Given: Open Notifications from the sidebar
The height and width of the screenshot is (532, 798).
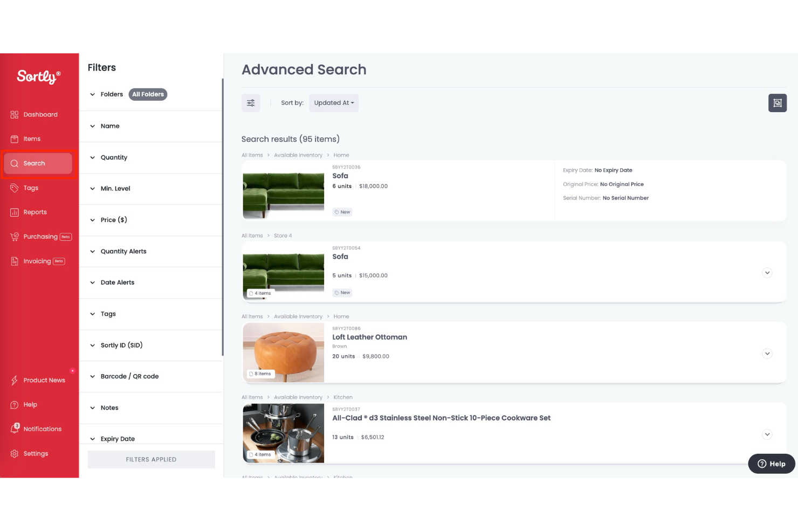Looking at the screenshot, I should click(x=42, y=429).
